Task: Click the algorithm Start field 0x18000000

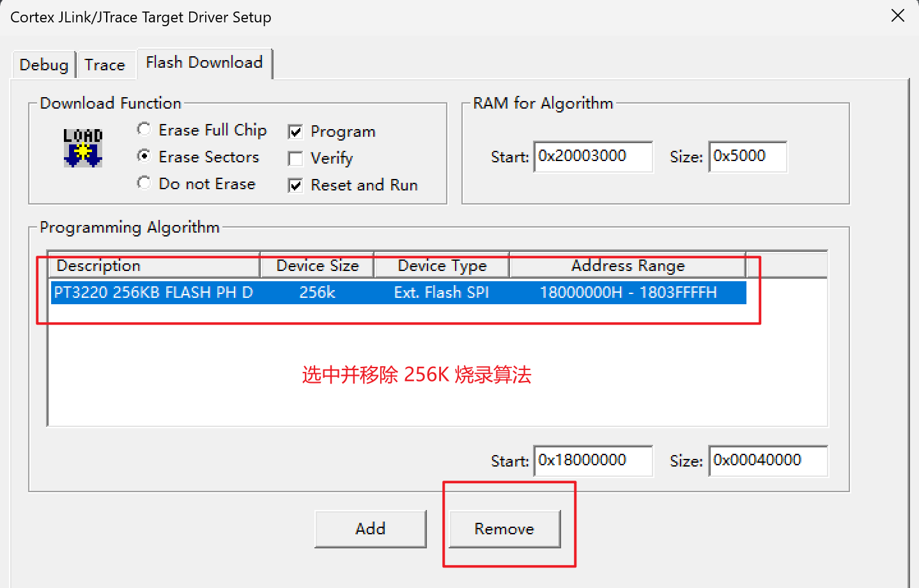Action: coord(592,461)
